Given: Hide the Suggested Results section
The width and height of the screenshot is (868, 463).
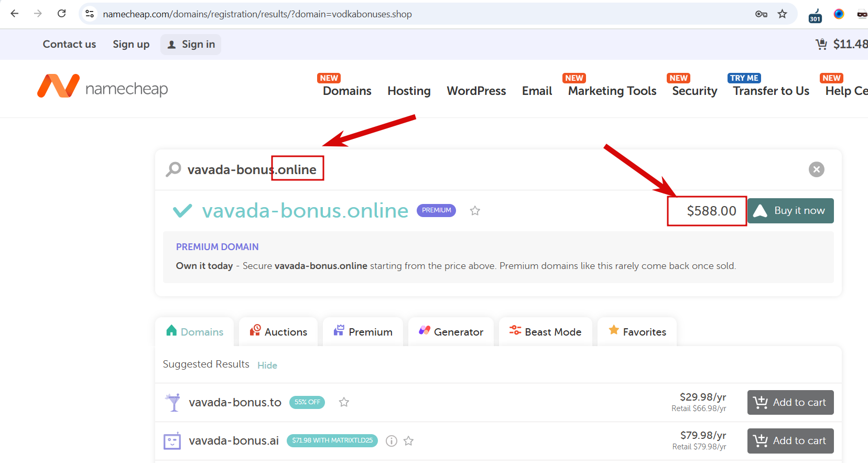Looking at the screenshot, I should pos(267,365).
